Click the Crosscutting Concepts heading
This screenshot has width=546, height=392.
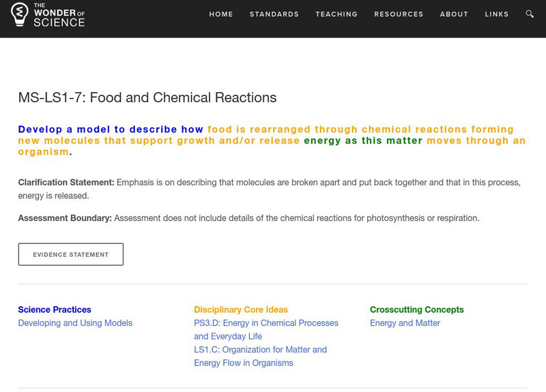click(x=417, y=310)
